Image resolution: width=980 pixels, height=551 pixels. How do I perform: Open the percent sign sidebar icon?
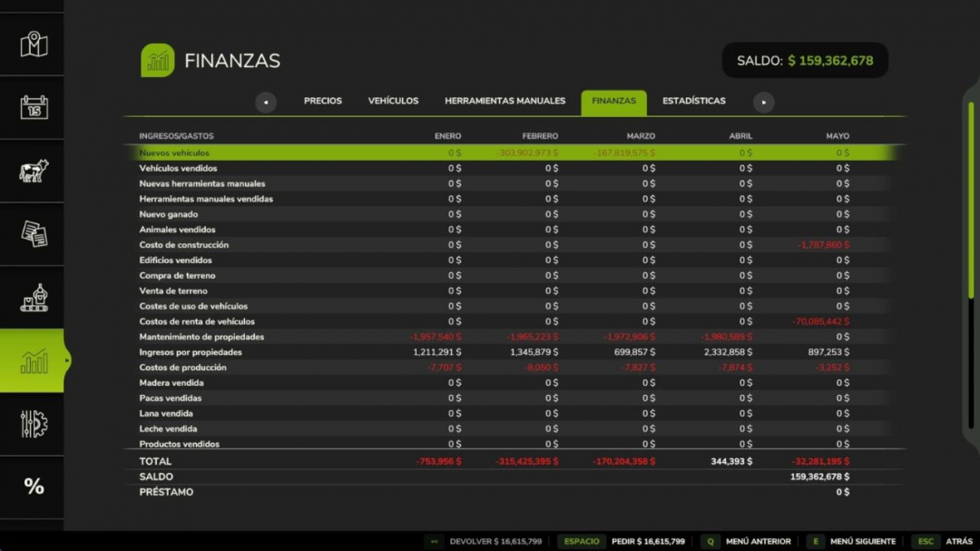[34, 487]
